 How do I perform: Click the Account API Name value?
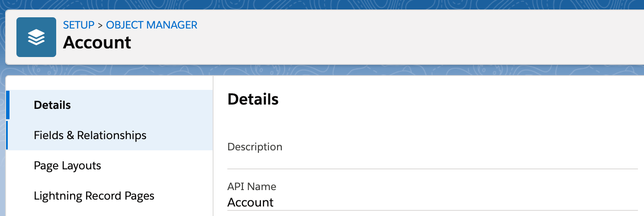(x=251, y=202)
